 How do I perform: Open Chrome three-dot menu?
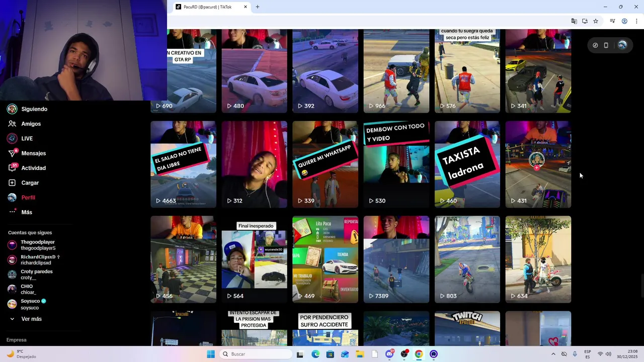pyautogui.click(x=636, y=21)
